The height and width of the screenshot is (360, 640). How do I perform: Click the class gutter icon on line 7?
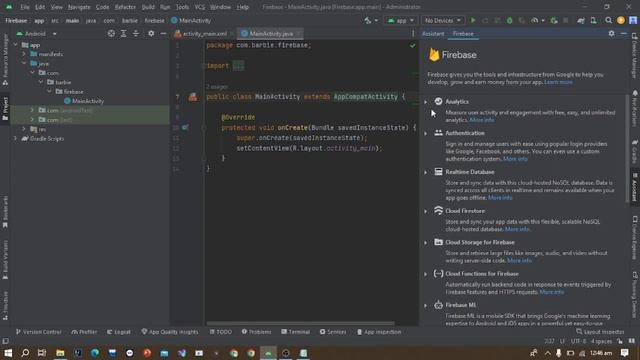pyautogui.click(x=193, y=97)
